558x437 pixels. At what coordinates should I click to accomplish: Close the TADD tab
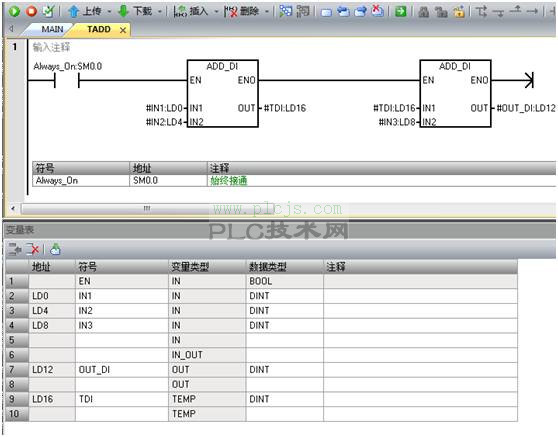[x=123, y=30]
